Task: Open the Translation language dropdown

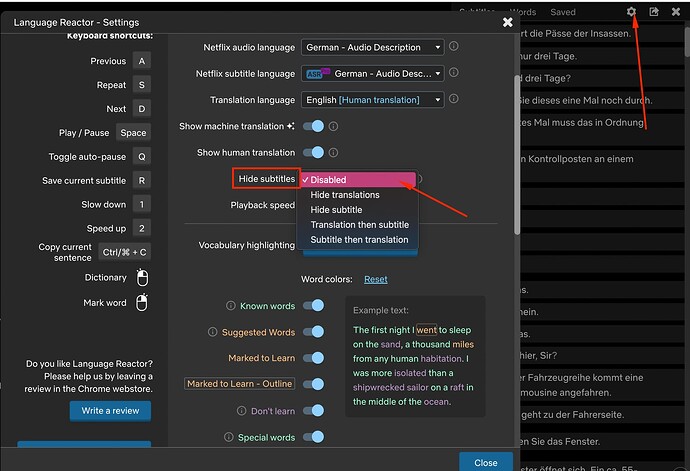Action: pyautogui.click(x=372, y=100)
